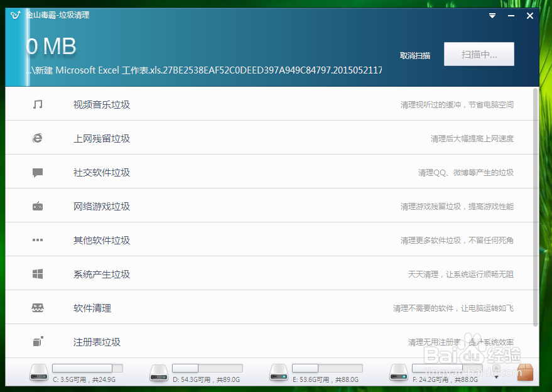Select the 社交软件垃圾 row label
552x392 pixels.
102,173
